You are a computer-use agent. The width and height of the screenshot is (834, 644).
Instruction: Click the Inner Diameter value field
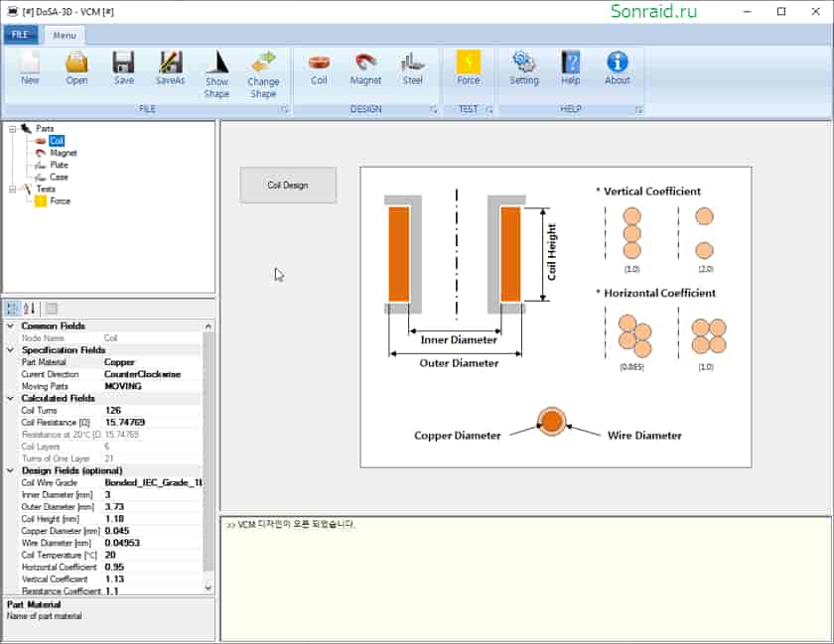[x=152, y=494]
